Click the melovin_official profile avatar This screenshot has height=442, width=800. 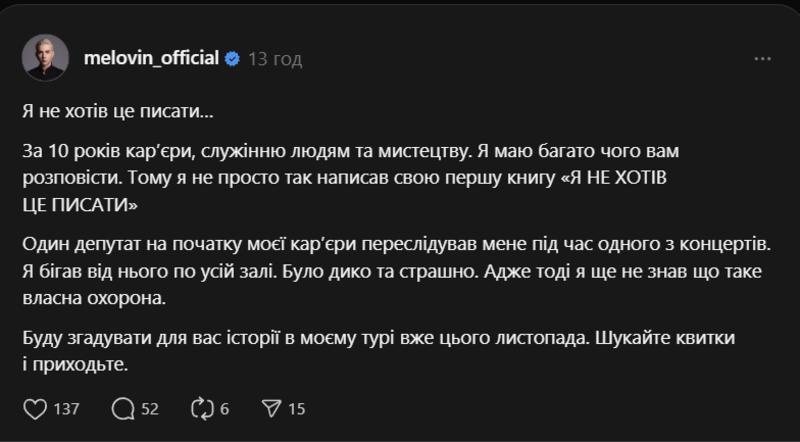pyautogui.click(x=44, y=58)
